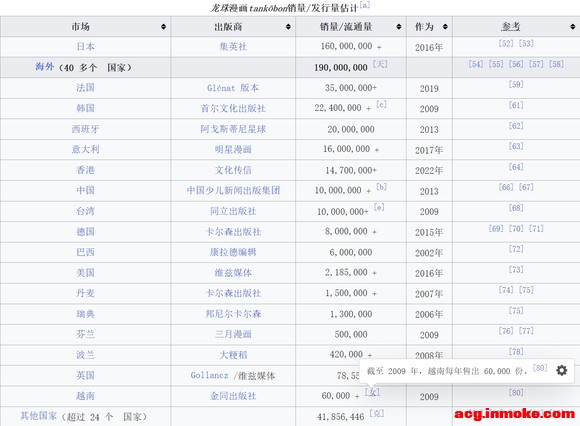This screenshot has width=580, height=426.
Task: Open the 美国 market link
Action: pos(85,273)
